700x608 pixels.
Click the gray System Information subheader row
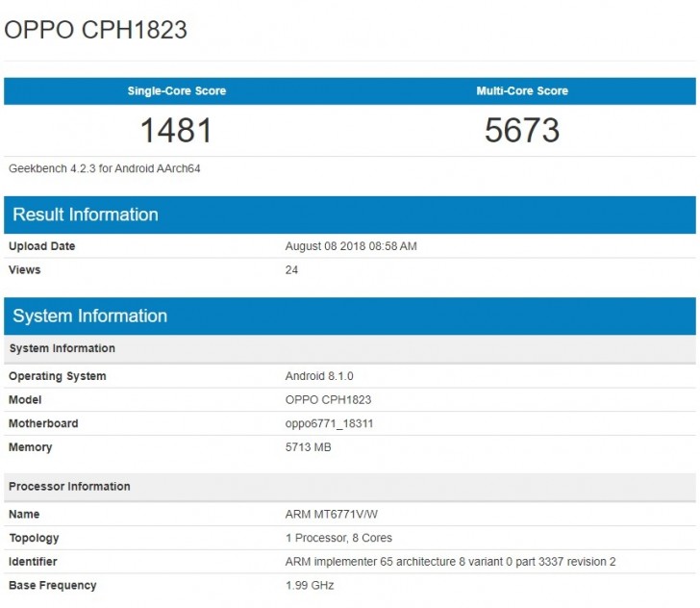(350, 348)
